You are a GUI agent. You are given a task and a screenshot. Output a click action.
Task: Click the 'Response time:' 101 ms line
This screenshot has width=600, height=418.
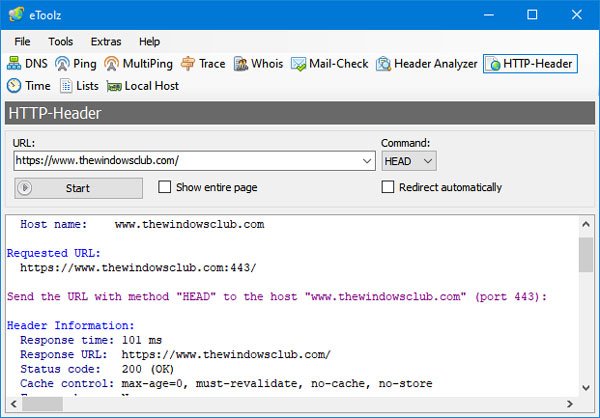(91, 340)
